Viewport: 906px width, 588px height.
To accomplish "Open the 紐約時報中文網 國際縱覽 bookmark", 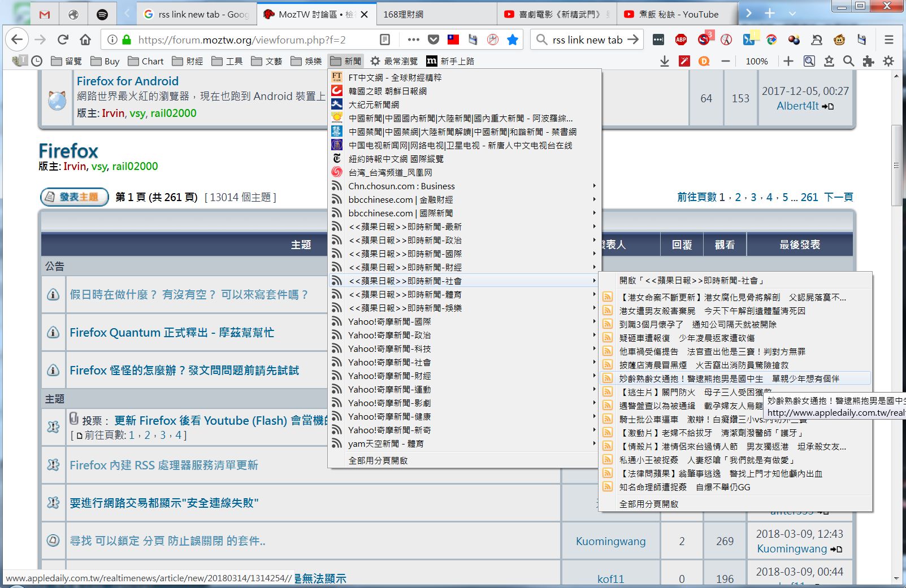I will pyautogui.click(x=465, y=159).
